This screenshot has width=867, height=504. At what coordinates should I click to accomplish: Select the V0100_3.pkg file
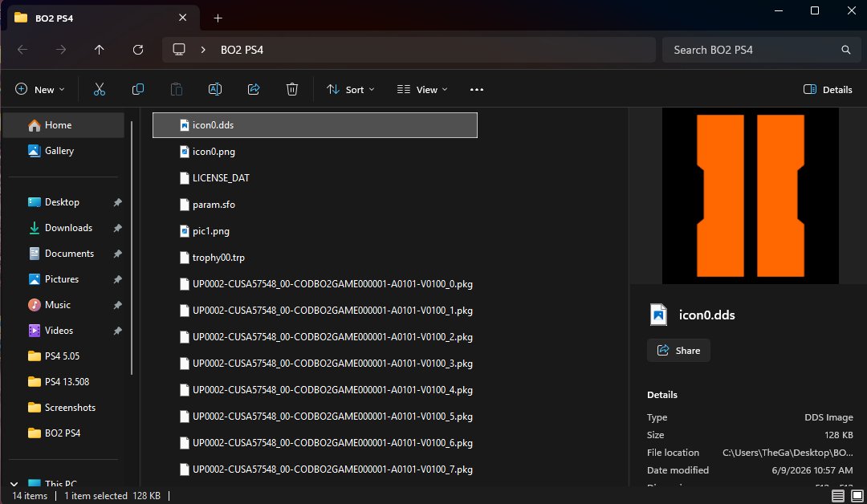[x=315, y=364]
